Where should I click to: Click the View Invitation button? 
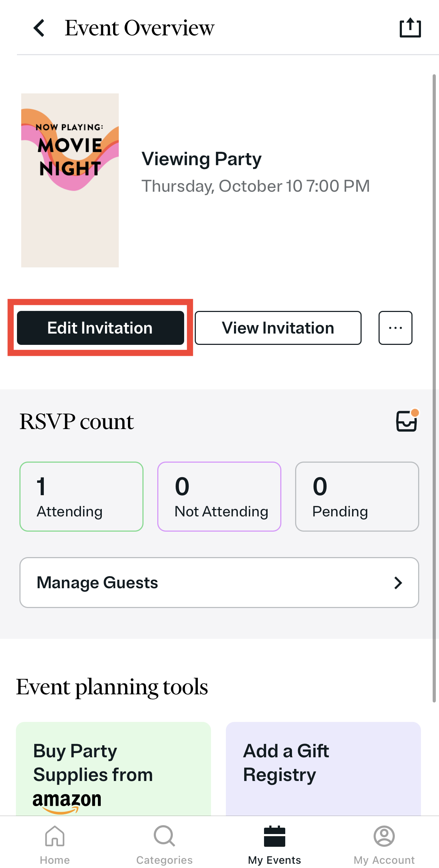coord(278,328)
